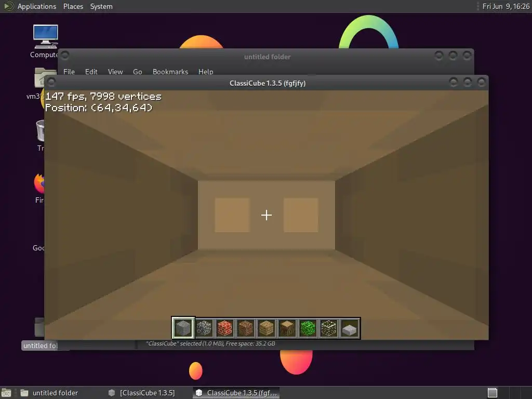
Task: Click the left lighter block on far wall
Action: point(232,215)
